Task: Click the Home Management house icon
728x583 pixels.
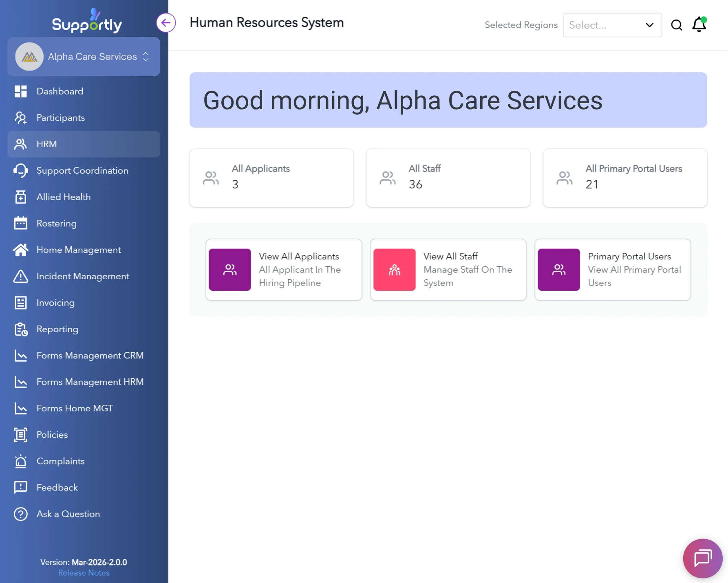Action: coord(21,250)
